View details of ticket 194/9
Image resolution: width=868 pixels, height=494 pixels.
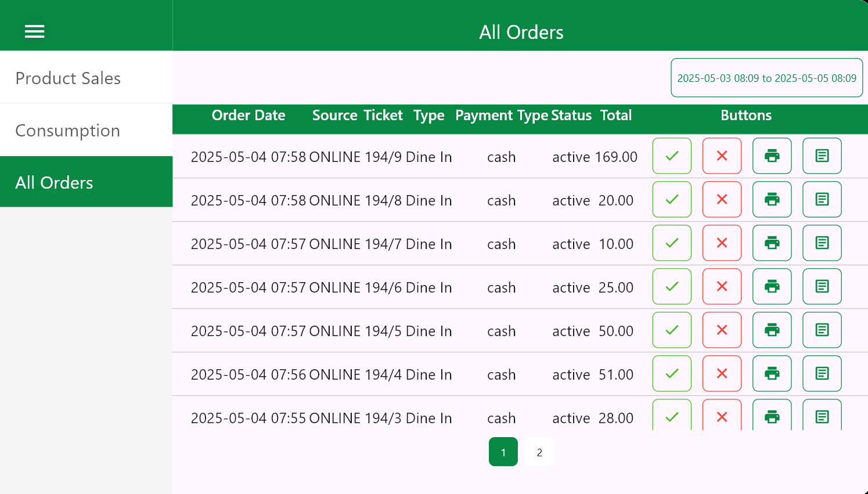pyautogui.click(x=822, y=156)
